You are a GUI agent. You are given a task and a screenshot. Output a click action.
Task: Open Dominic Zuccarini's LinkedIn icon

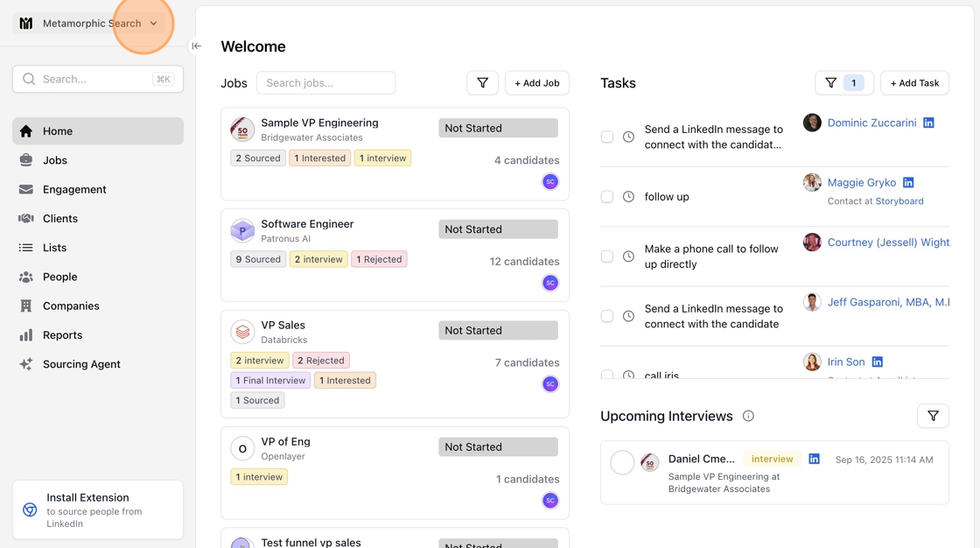pos(928,123)
